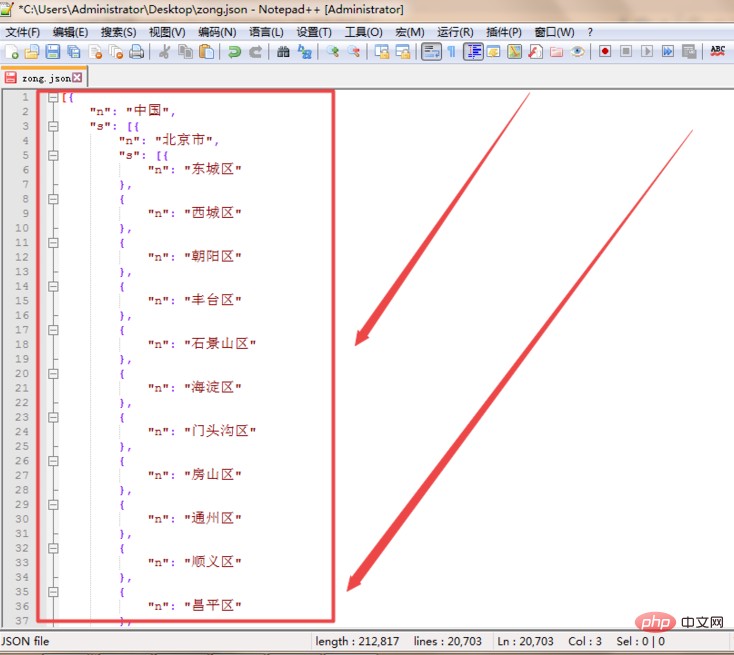Open Find with the binoculars icon

(x=283, y=52)
